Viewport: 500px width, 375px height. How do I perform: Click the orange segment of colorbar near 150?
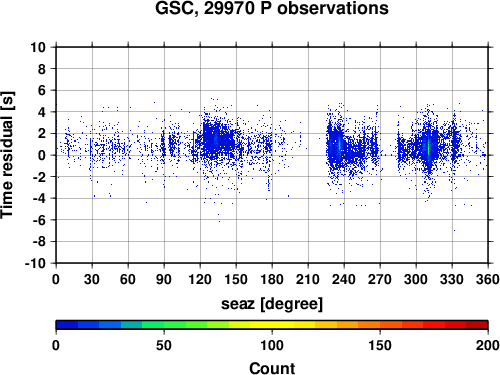pos(380,325)
